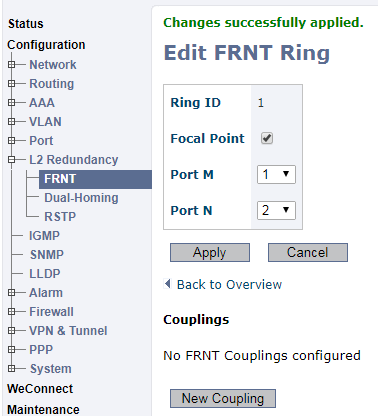
Task: Toggle the Focal Point checkbox
Action: point(267,138)
